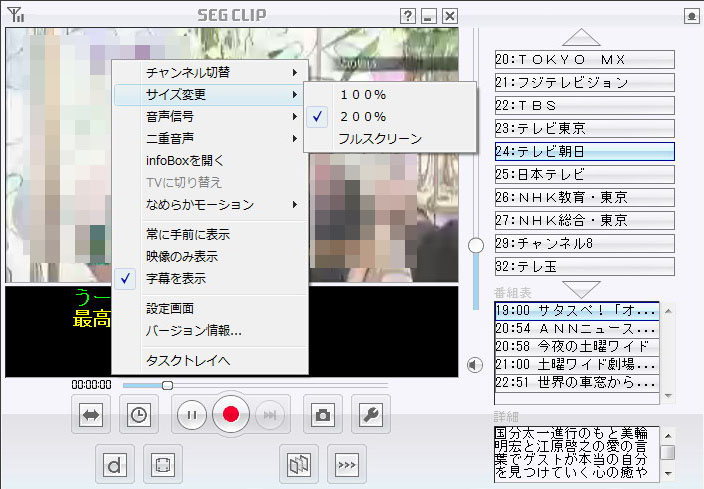
Task: Toggle 常に手前に表示 always on top
Action: click(x=210, y=234)
